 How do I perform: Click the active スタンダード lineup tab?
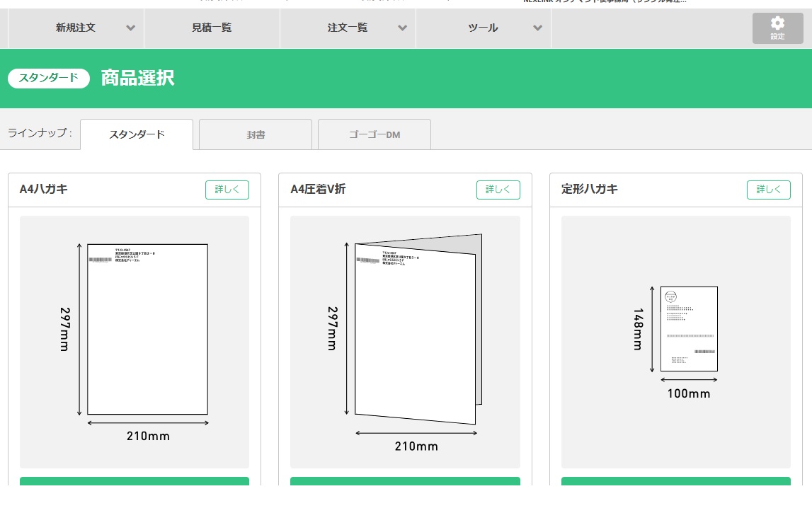tap(136, 134)
